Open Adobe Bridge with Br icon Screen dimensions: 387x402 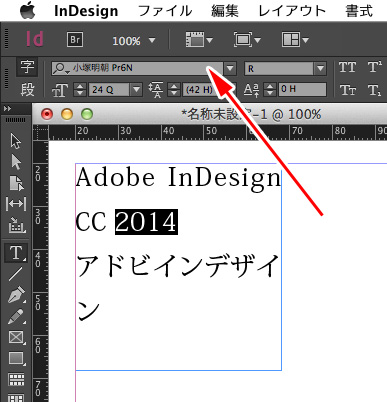coord(75,40)
